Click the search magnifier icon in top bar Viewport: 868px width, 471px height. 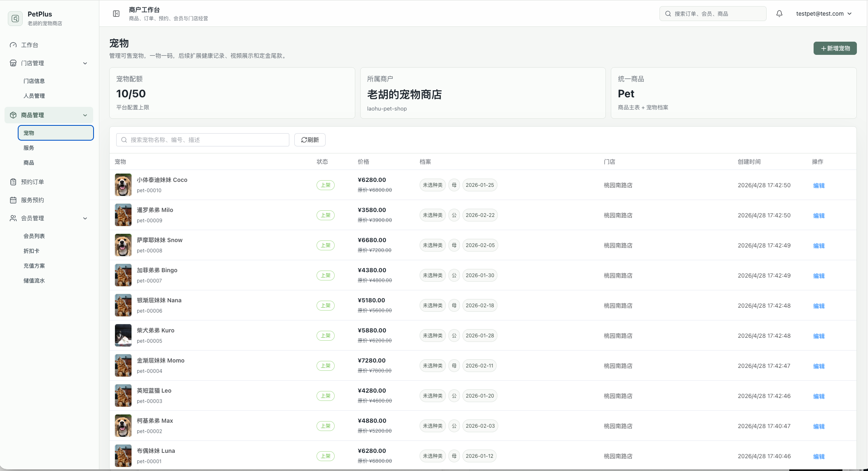668,14
